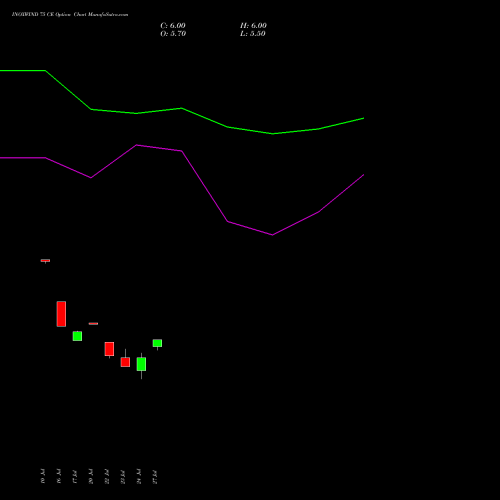Select the tallest red candlestick
500x500 pixels.
pyautogui.click(x=61, y=314)
